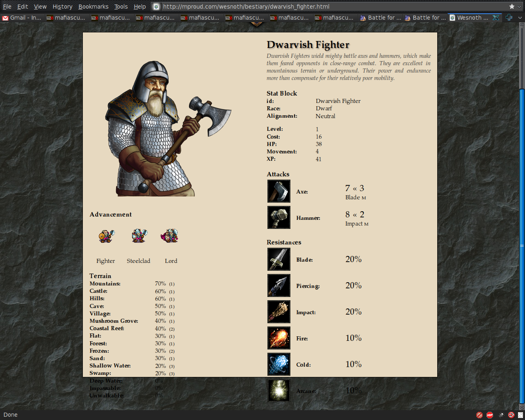Open the View menu
This screenshot has width=525, height=420.
coord(40,7)
